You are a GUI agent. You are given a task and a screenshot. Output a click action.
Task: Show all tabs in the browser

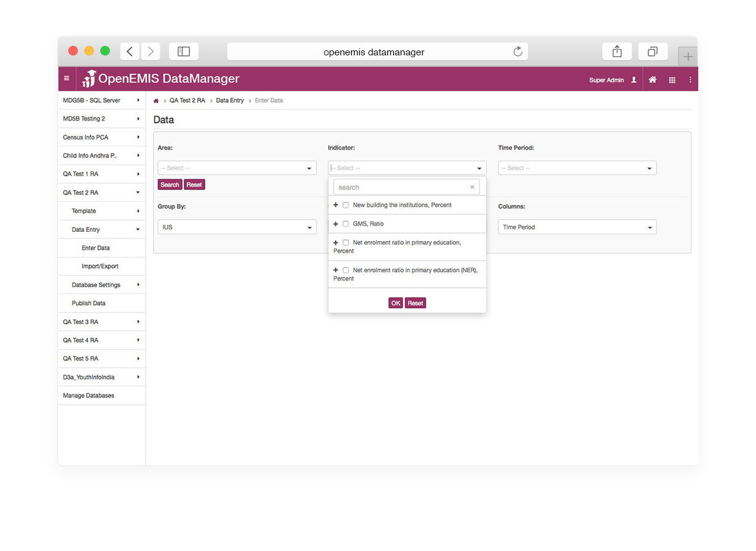coord(653,52)
